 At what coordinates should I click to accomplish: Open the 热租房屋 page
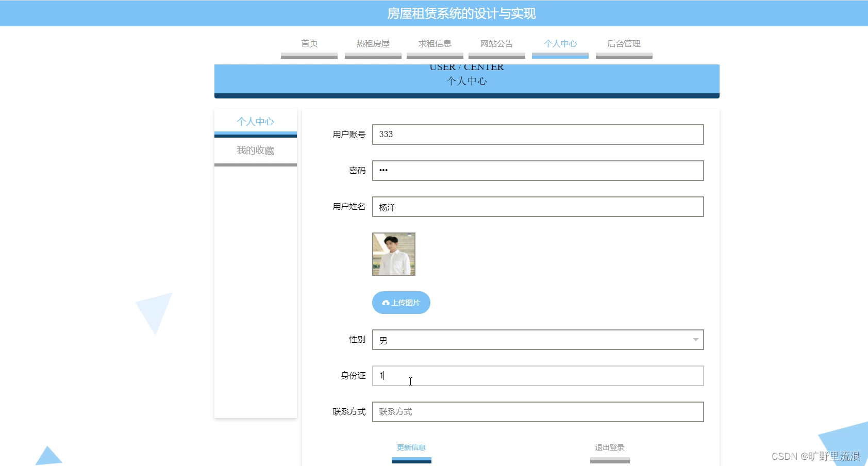[373, 44]
